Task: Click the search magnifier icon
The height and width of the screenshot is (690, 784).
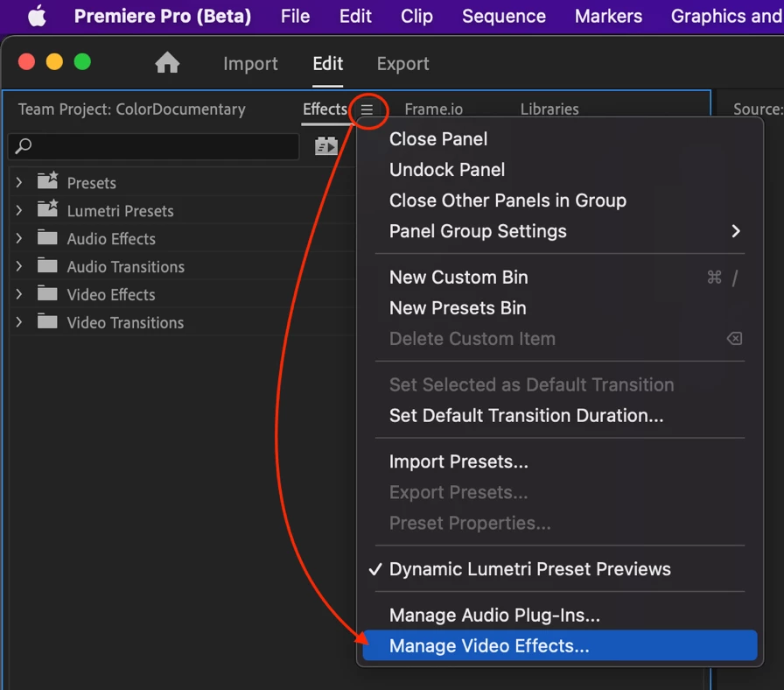Action: [24, 146]
